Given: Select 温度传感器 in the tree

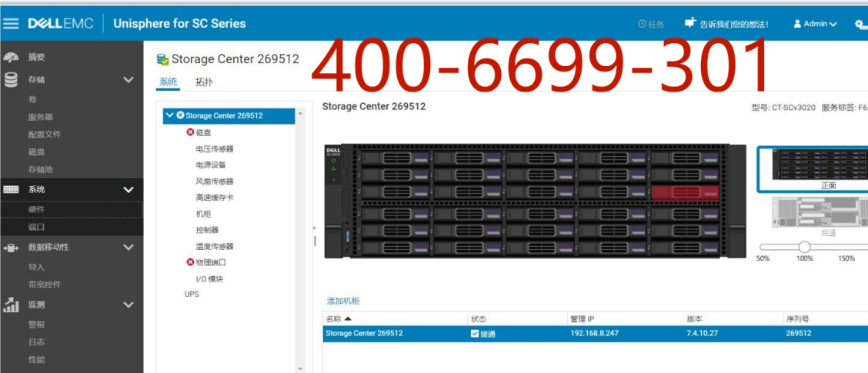Looking at the screenshot, I should click(x=215, y=246).
